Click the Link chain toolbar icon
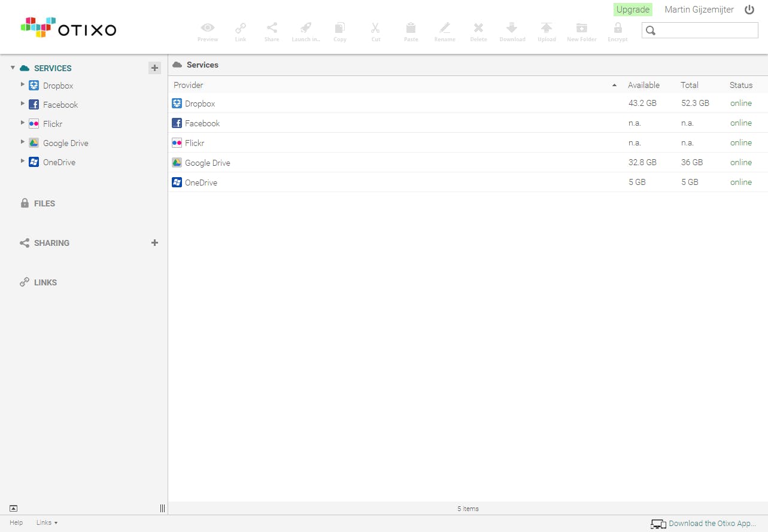 (241, 28)
